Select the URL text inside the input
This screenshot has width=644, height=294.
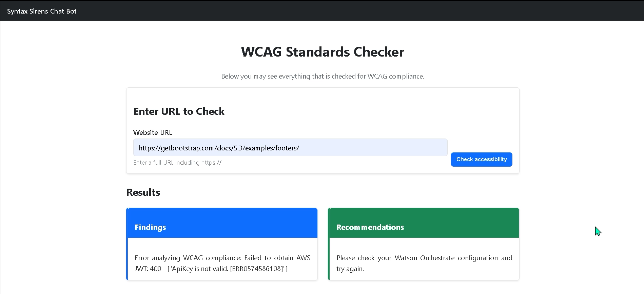coord(219,148)
